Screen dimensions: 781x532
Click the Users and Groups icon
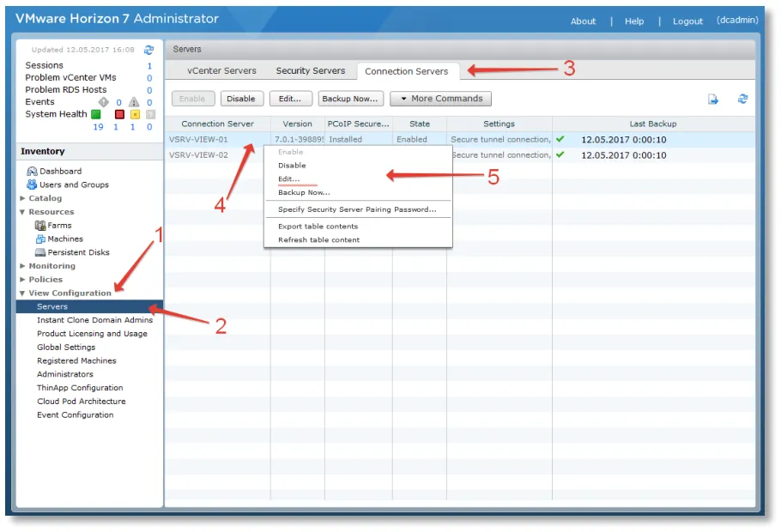(32, 184)
